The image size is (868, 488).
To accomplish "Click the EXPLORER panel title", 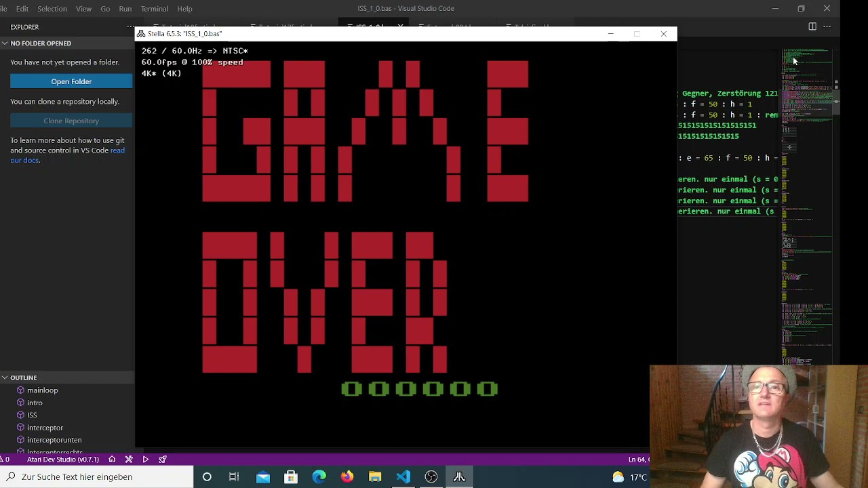I will pyautogui.click(x=24, y=27).
